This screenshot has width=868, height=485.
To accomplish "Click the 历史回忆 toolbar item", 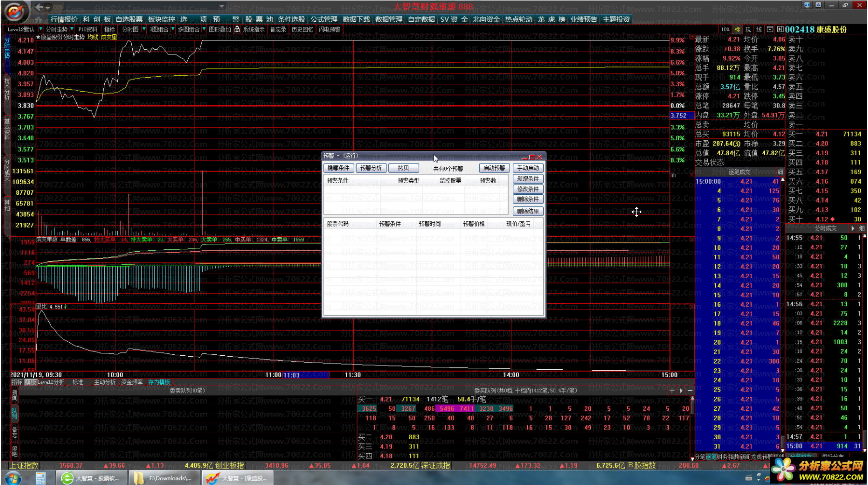I will 302,29.
